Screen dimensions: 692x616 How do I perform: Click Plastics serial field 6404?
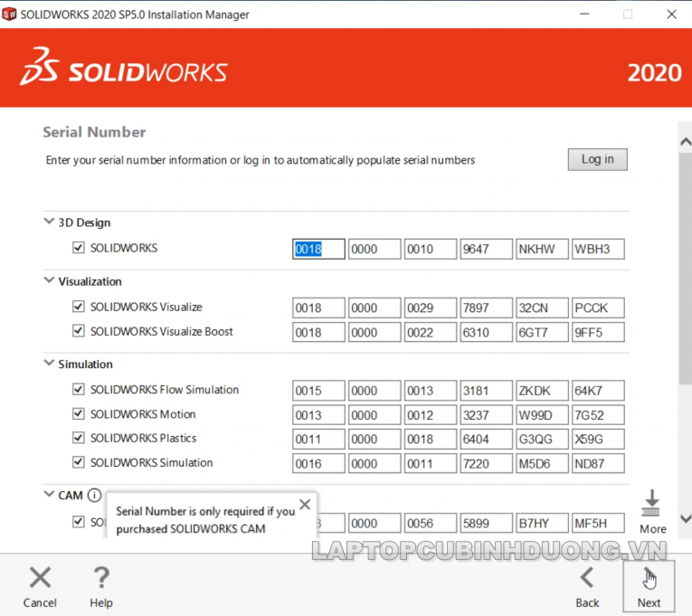point(487,439)
